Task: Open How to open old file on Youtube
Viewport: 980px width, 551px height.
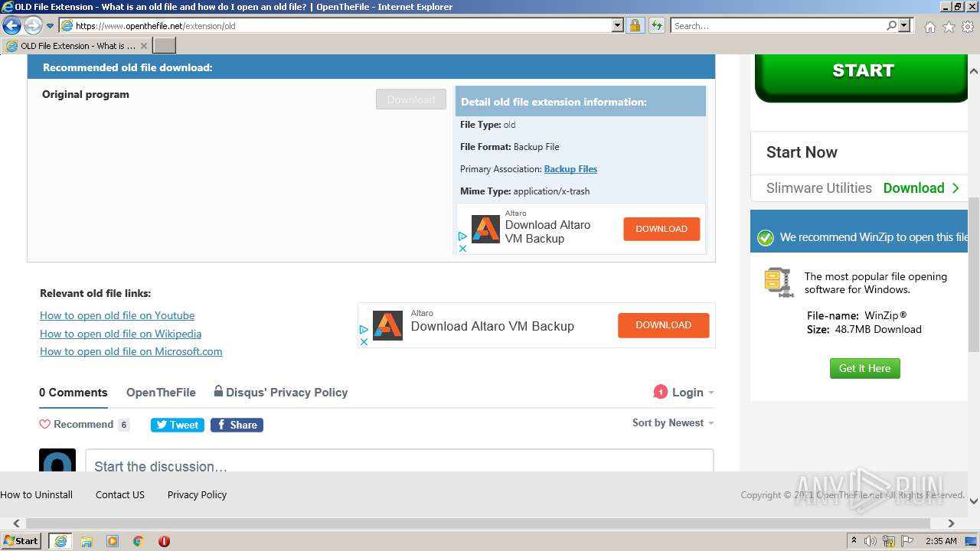Action: coord(117,315)
